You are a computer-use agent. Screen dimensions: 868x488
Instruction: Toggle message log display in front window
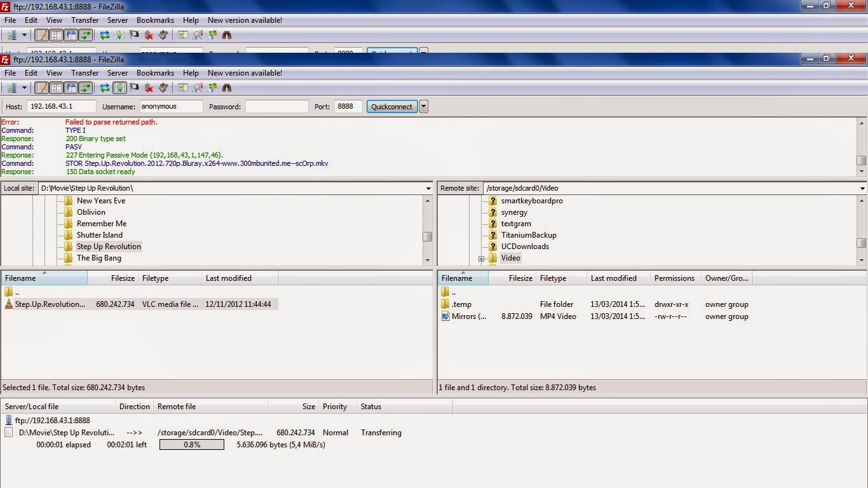click(x=41, y=88)
